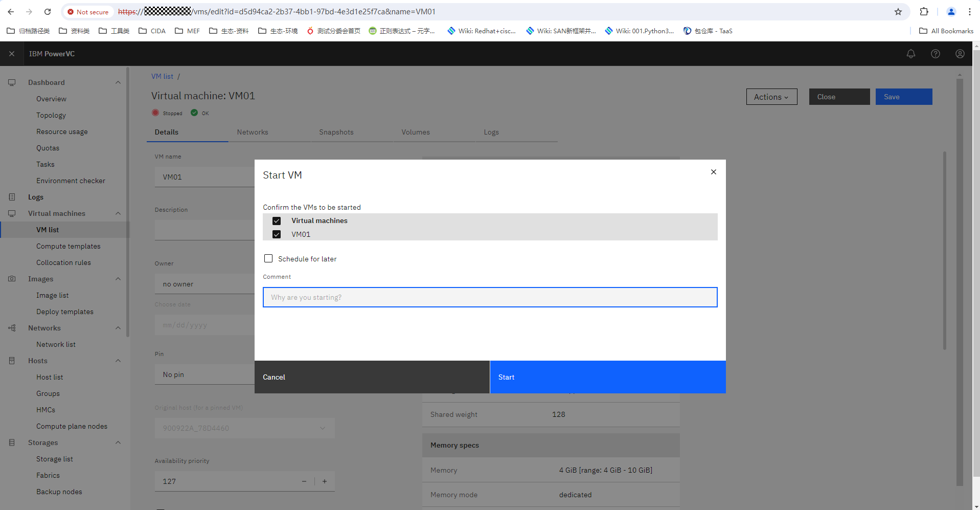The image size is (980, 510).
Task: Increase availability priority with plus button
Action: point(325,481)
